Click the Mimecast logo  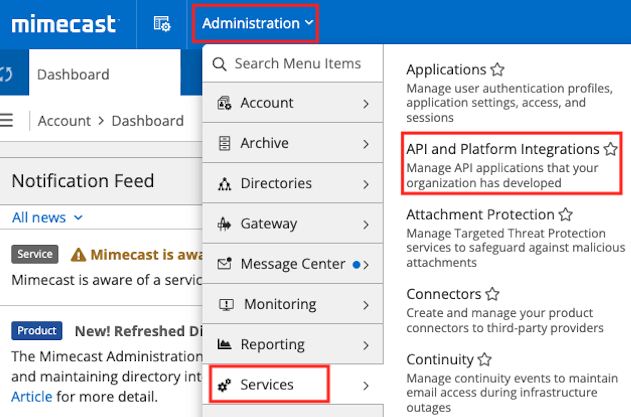click(x=67, y=23)
